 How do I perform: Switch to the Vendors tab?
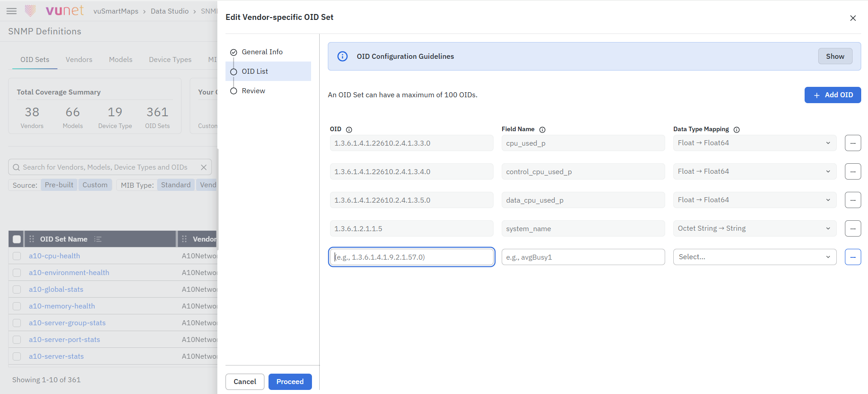tap(79, 60)
